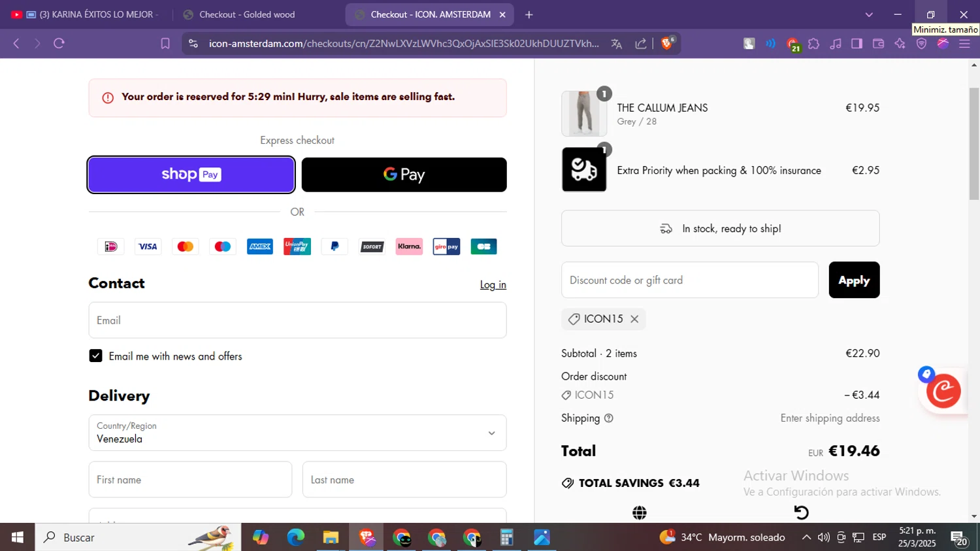Viewport: 980px width, 551px height.
Task: Click the page vertical scrollbar
Action: tap(974, 144)
